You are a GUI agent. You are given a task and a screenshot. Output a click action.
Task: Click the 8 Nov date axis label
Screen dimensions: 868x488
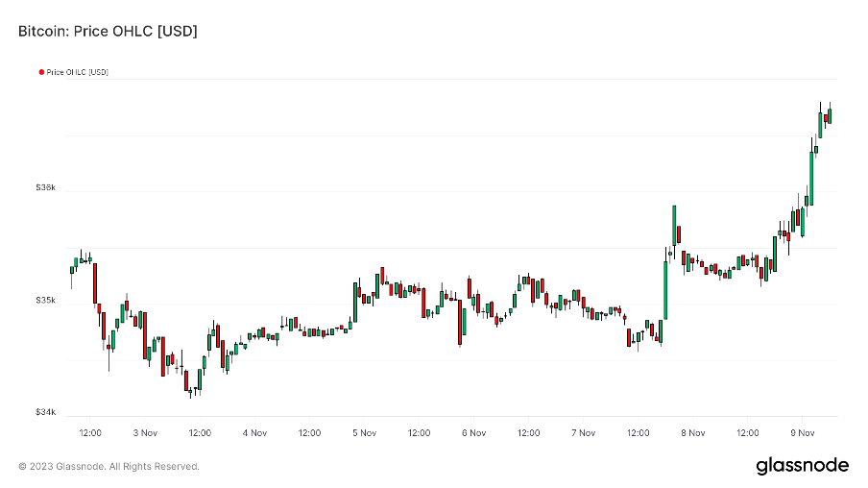coord(692,433)
